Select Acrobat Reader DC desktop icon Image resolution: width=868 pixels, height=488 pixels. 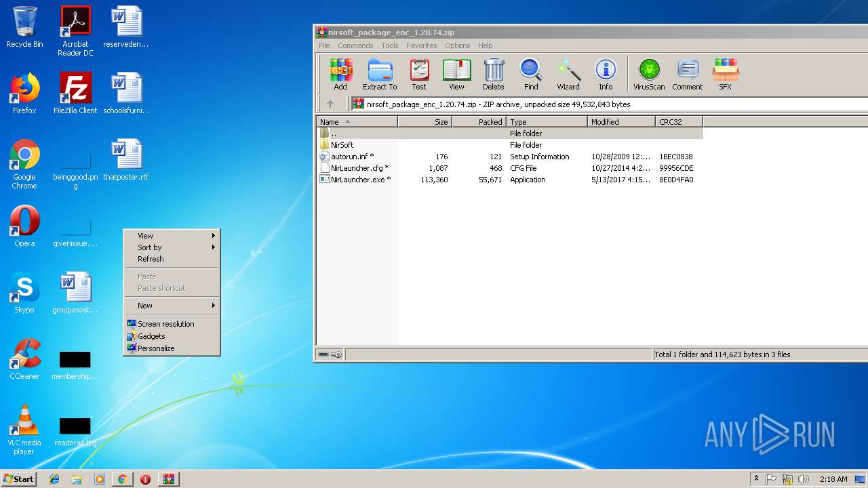click(x=75, y=31)
